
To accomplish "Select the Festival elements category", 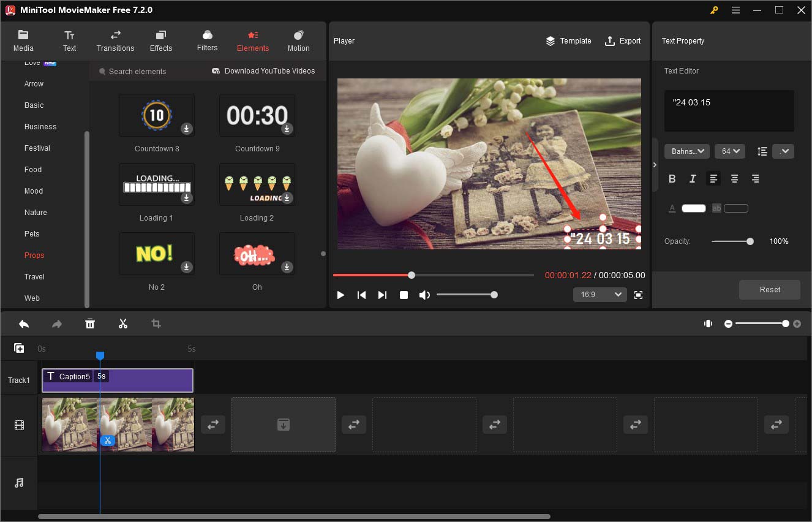I will (37, 148).
